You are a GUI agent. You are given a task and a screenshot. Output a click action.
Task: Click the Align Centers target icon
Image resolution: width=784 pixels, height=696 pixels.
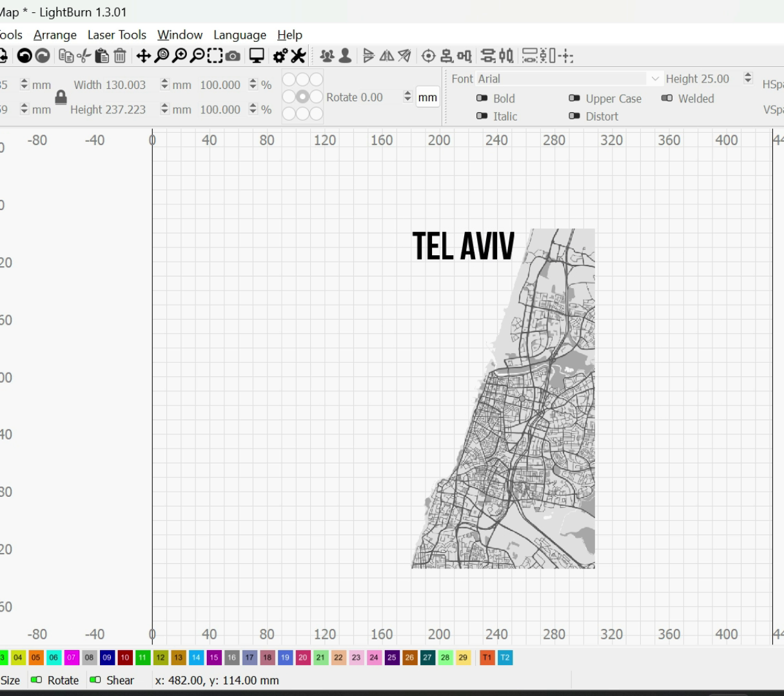pyautogui.click(x=428, y=56)
